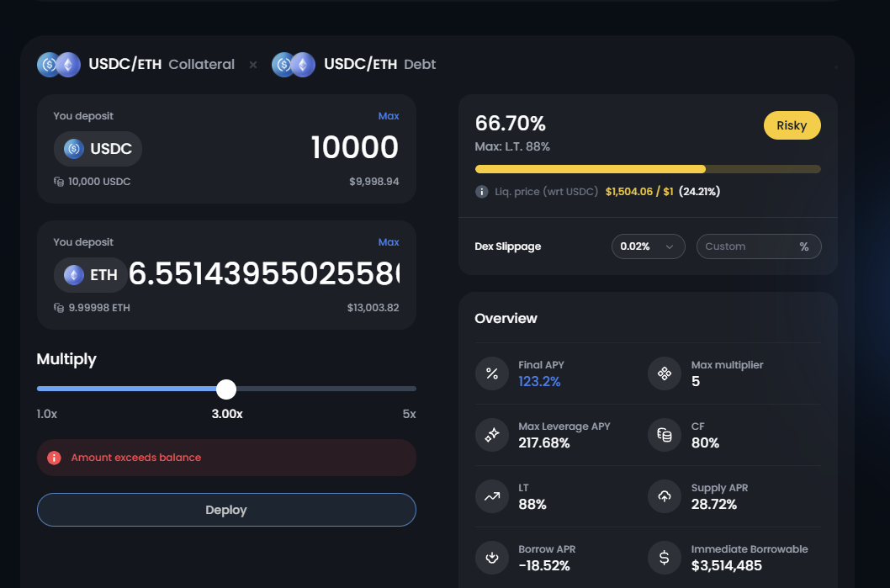Click the x separator between Collateral and Debt
Viewport: 890px width, 588px height.
pos(253,66)
